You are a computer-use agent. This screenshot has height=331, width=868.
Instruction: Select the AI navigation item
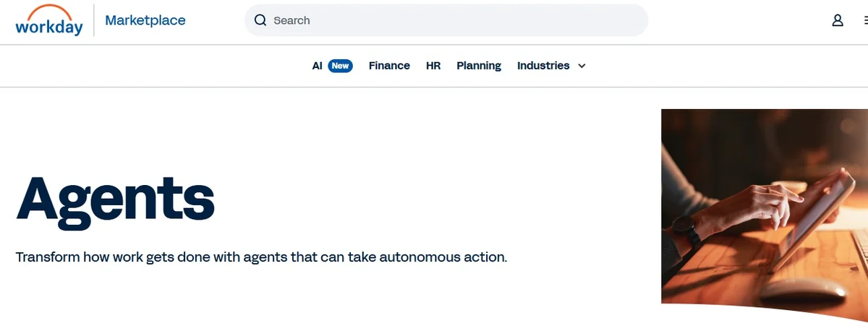click(x=317, y=66)
